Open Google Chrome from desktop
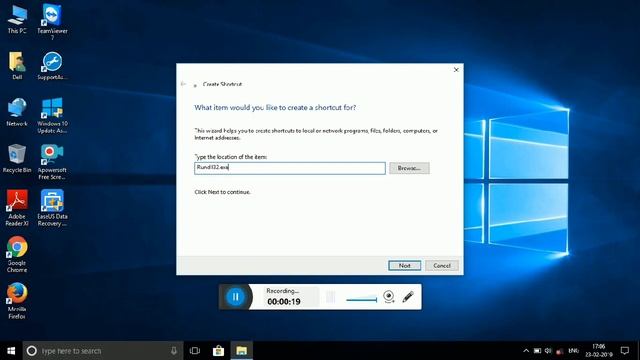This screenshot has height=360, width=640. pyautogui.click(x=17, y=254)
